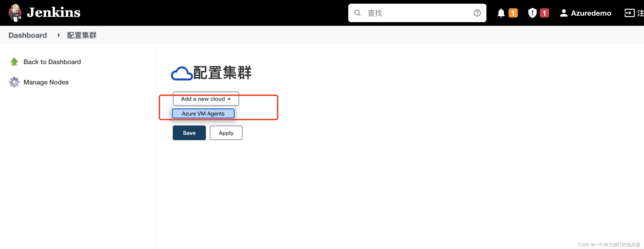Click the notification bell icon
644x249 pixels.
pyautogui.click(x=501, y=13)
